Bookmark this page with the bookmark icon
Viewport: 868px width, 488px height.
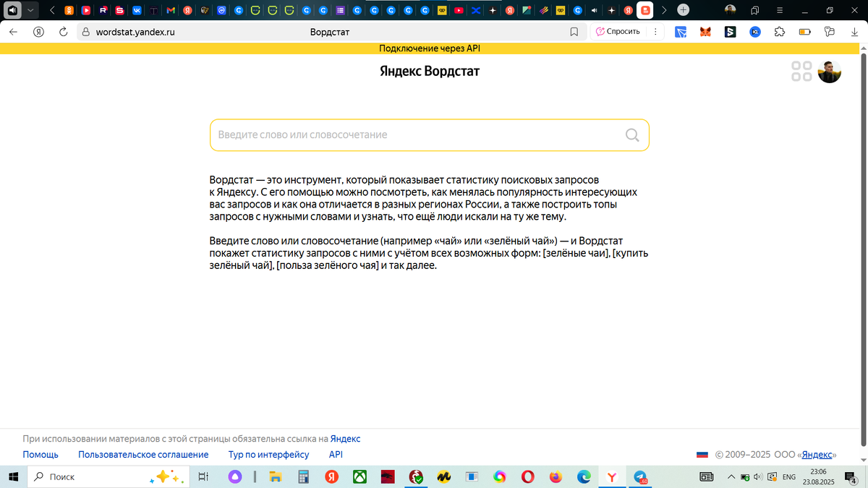click(x=574, y=32)
